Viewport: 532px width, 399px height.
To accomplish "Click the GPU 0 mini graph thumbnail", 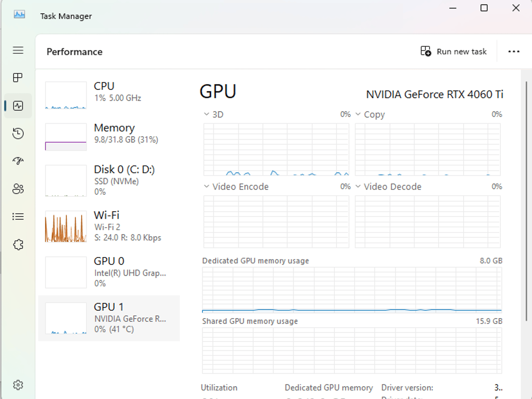I will [x=66, y=272].
